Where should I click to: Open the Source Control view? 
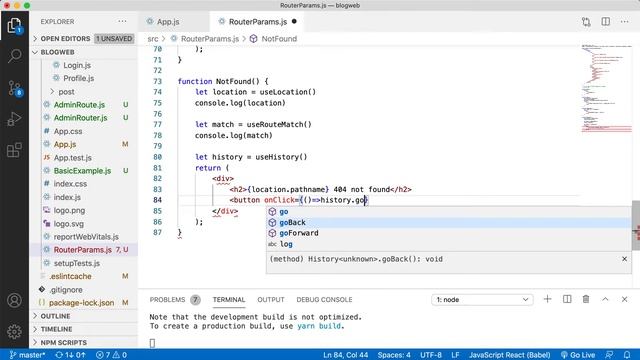pos(14,88)
